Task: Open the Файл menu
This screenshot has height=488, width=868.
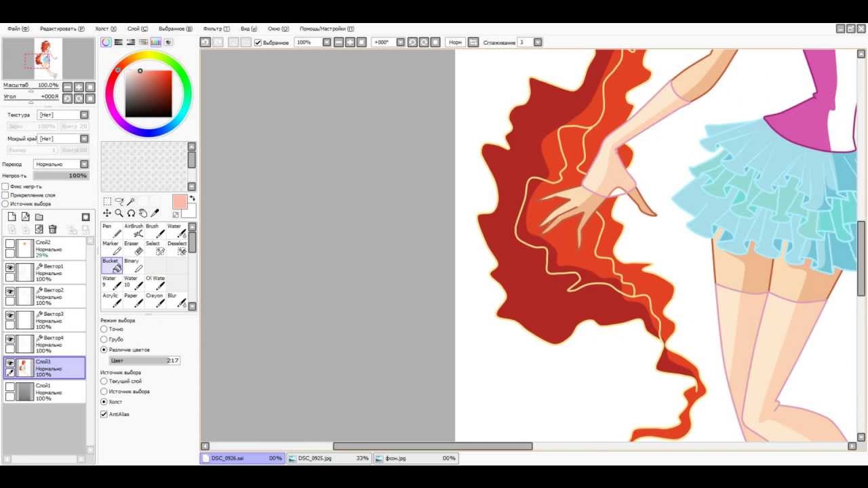Action: click(x=18, y=29)
